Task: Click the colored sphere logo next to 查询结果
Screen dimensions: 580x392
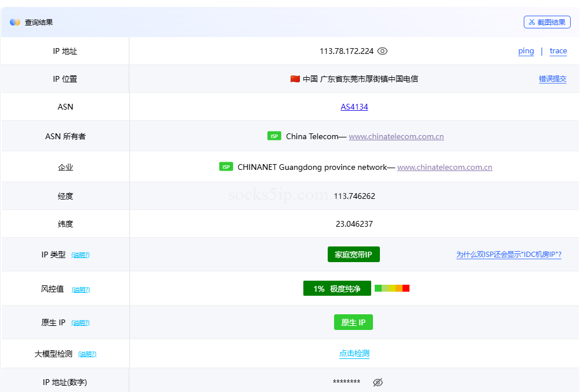Action: click(x=14, y=21)
